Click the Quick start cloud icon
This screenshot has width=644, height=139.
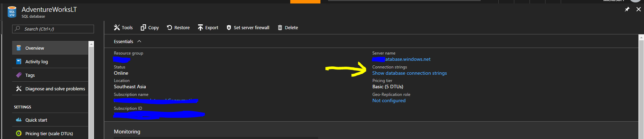pos(19,120)
